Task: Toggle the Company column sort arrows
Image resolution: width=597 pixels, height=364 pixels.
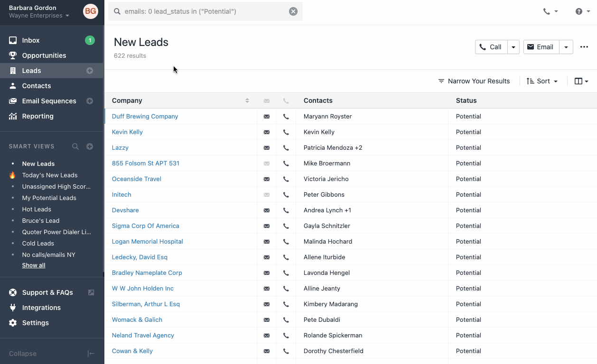Action: (247, 100)
